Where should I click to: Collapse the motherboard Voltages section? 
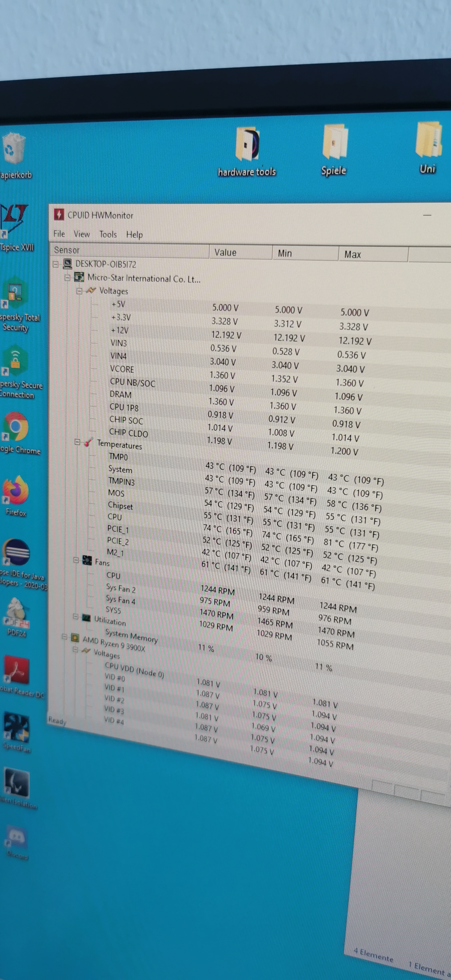pyautogui.click(x=79, y=291)
